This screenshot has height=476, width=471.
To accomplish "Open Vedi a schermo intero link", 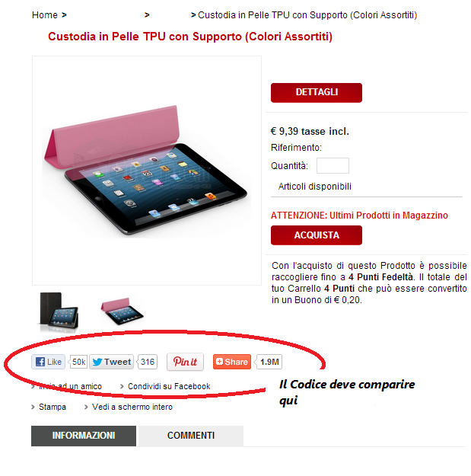I will 132,407.
